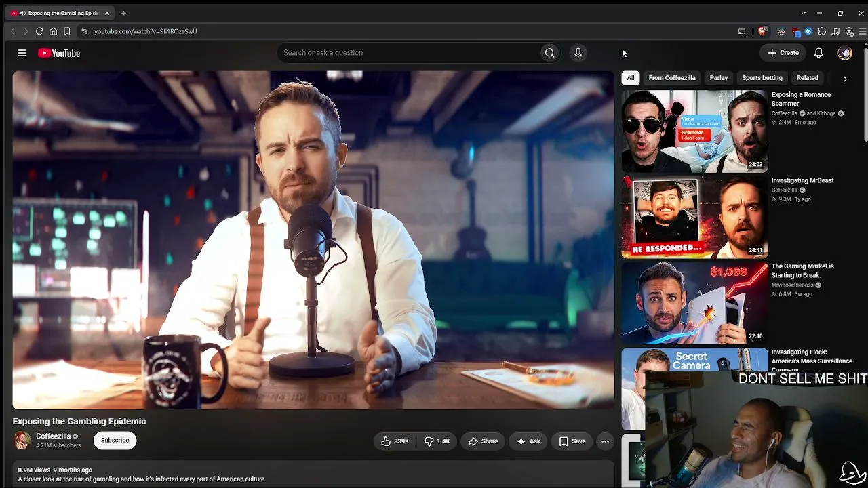Screen dimensions: 868x488
Task: Ask about this video
Action: [x=528, y=441]
